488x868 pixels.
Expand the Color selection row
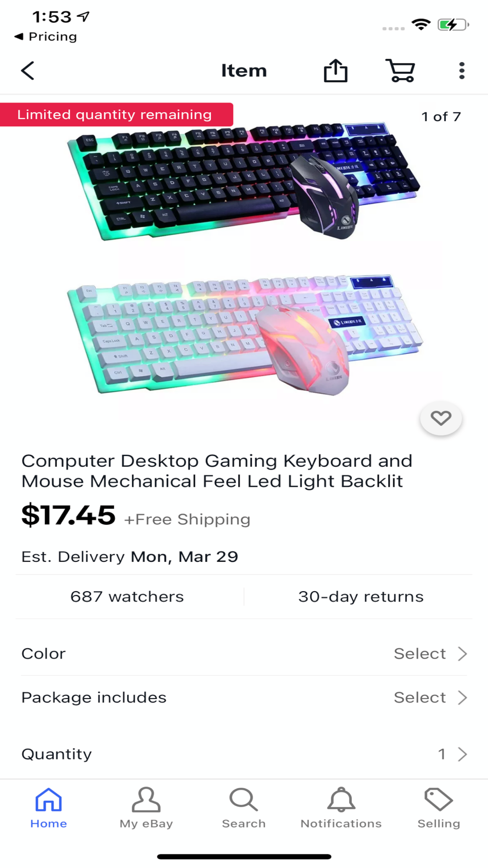point(244,654)
